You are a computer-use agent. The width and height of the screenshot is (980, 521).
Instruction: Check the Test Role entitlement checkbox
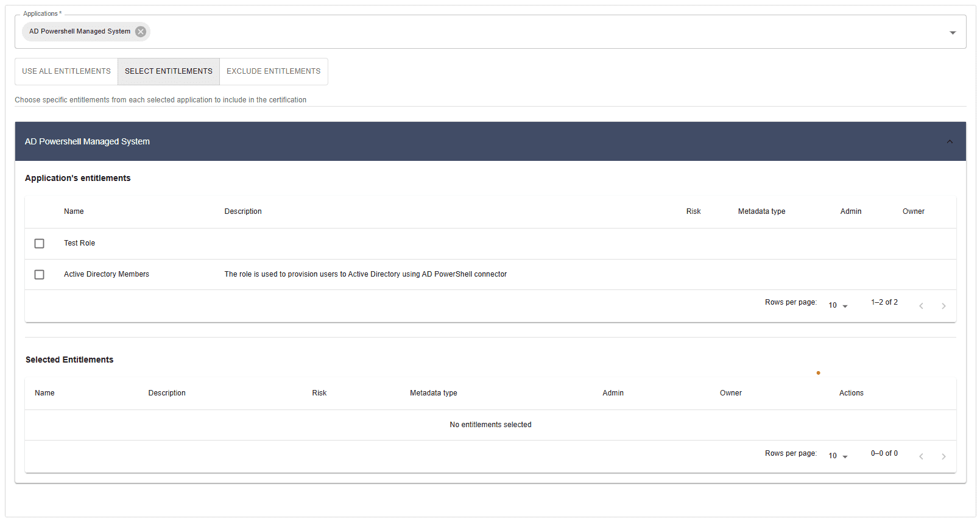pos(40,244)
